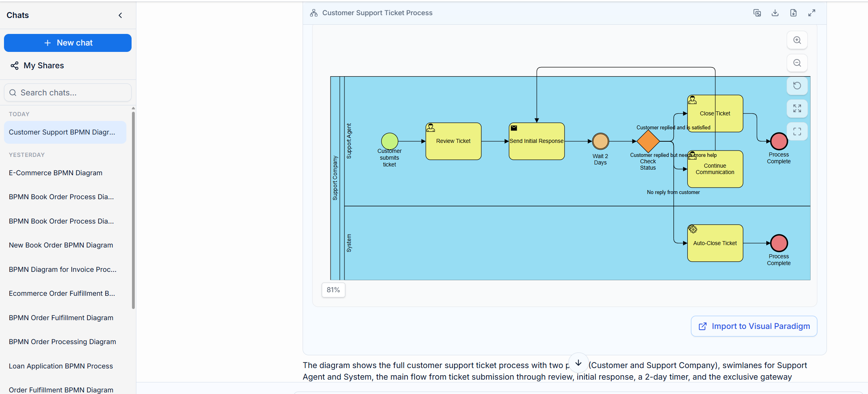This screenshot has height=394, width=868.
Task: Select the Review Ticket task
Action: 453,141
